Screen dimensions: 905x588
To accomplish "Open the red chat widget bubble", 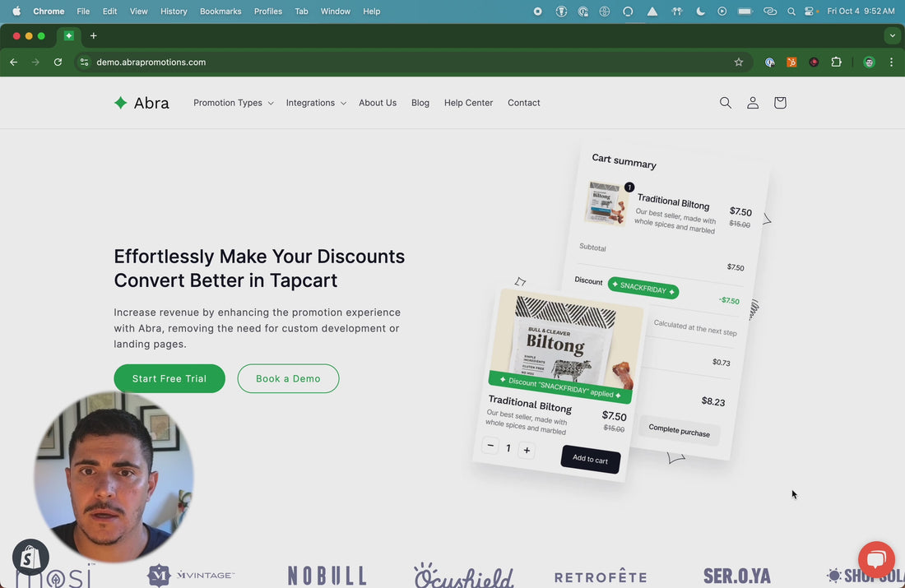I will pyautogui.click(x=875, y=560).
